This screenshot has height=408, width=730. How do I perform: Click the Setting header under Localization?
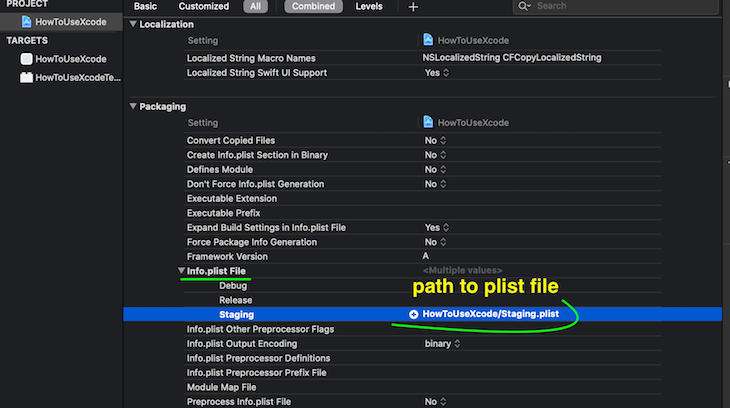click(x=203, y=41)
